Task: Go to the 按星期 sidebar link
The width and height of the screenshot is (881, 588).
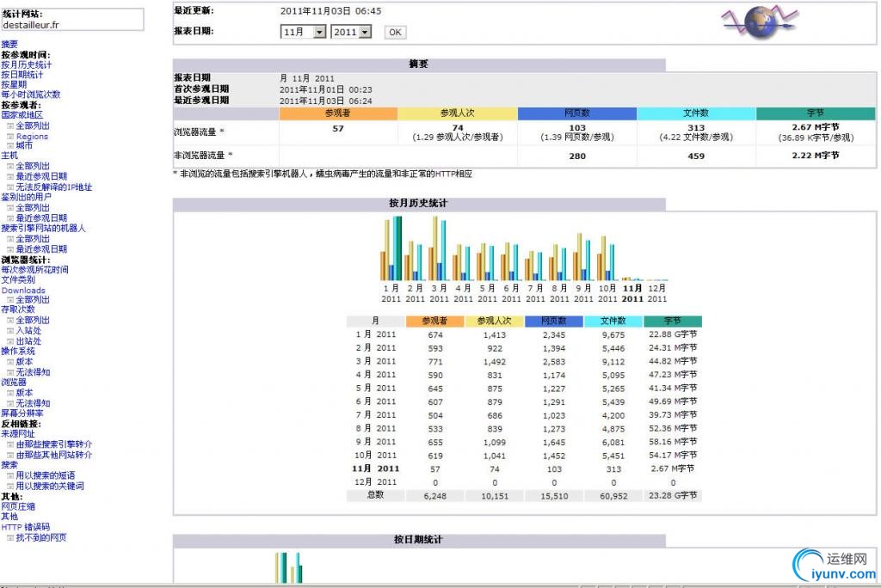Action: click(x=14, y=85)
